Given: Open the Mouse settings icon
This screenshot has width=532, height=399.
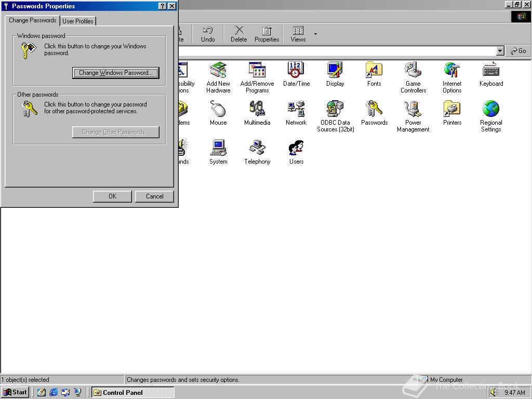Looking at the screenshot, I should pos(218,113).
